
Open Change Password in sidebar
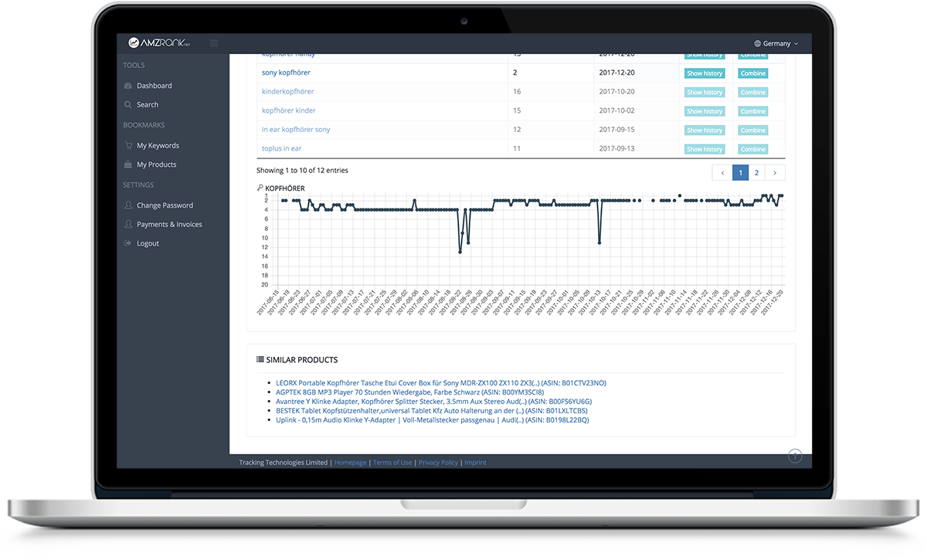[x=165, y=205]
